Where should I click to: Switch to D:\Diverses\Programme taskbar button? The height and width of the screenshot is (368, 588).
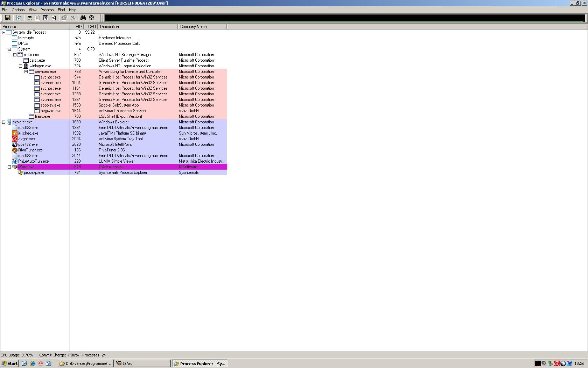point(85,363)
